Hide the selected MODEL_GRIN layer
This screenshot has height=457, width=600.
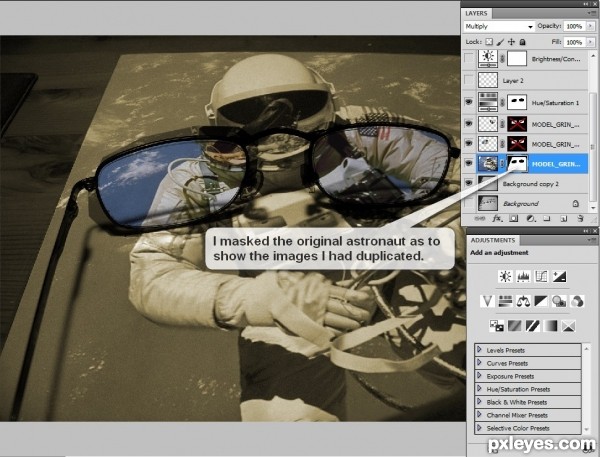click(x=468, y=163)
